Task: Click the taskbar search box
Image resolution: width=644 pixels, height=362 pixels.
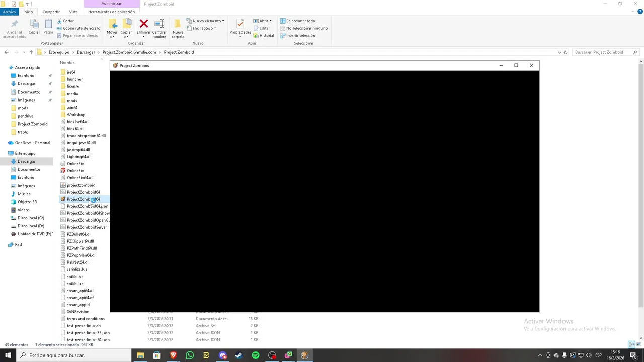Action: [73, 355]
